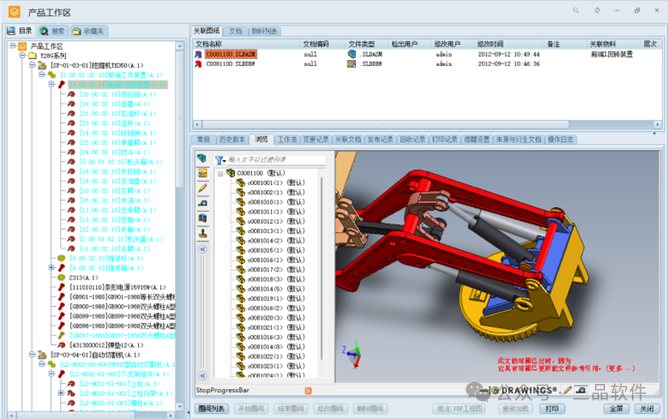This screenshot has height=419, width=668.
Task: Collapse the Y28G系列 folder node
Action: click(23, 56)
